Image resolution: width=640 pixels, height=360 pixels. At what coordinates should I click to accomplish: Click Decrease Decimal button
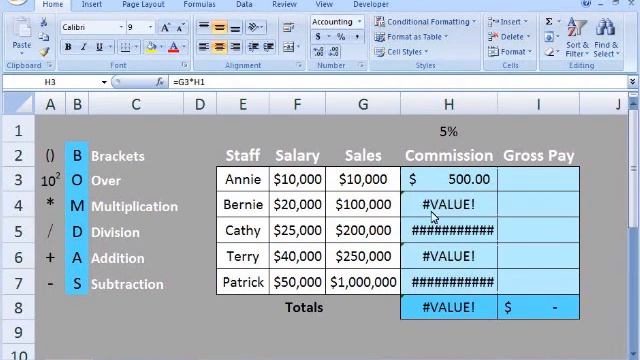point(334,51)
